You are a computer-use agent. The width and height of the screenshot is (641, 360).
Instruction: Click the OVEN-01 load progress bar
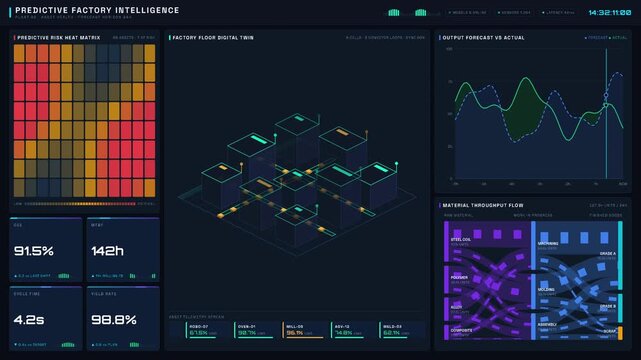point(256,338)
